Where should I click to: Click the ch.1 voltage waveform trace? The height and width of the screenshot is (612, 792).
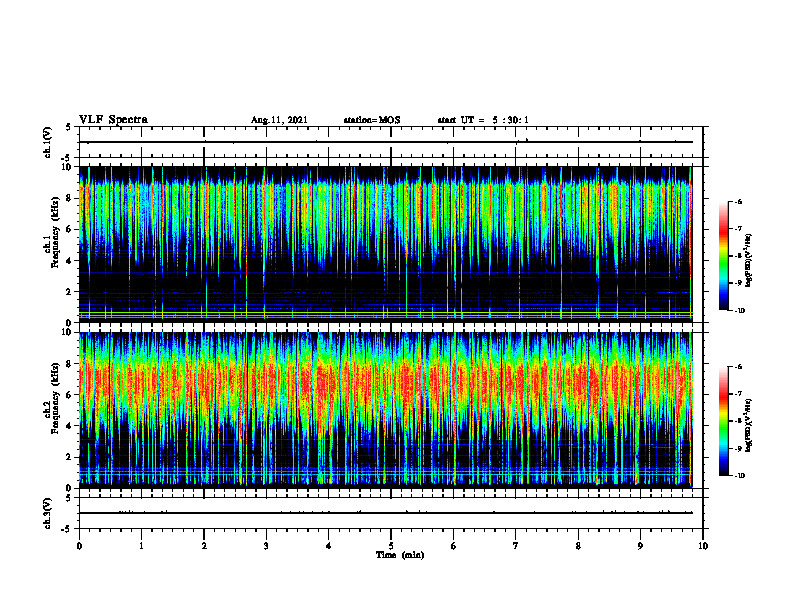[x=386, y=142]
